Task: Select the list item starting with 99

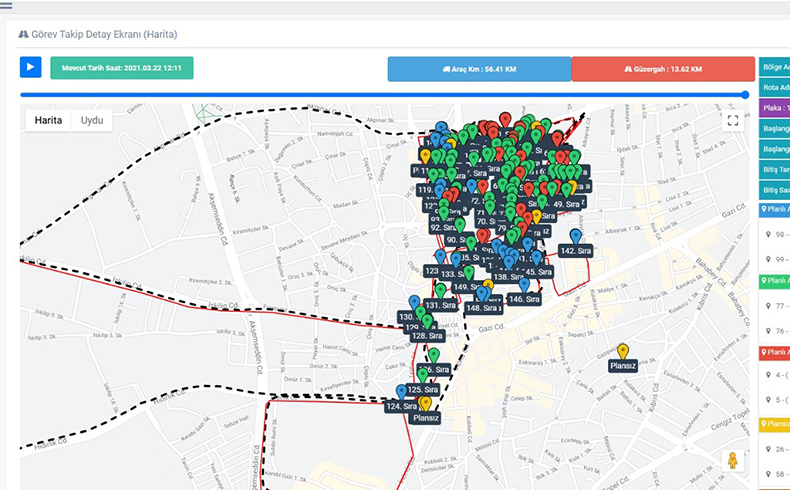Action: click(776, 259)
